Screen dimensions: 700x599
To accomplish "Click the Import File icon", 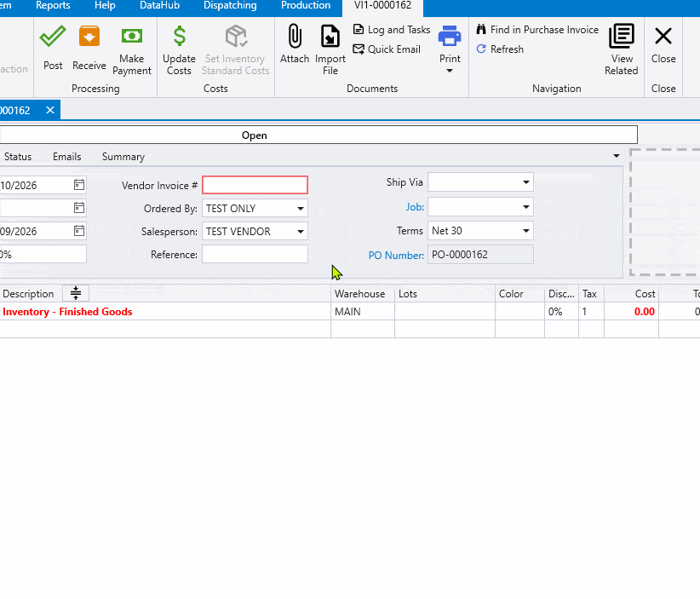I will point(330,36).
